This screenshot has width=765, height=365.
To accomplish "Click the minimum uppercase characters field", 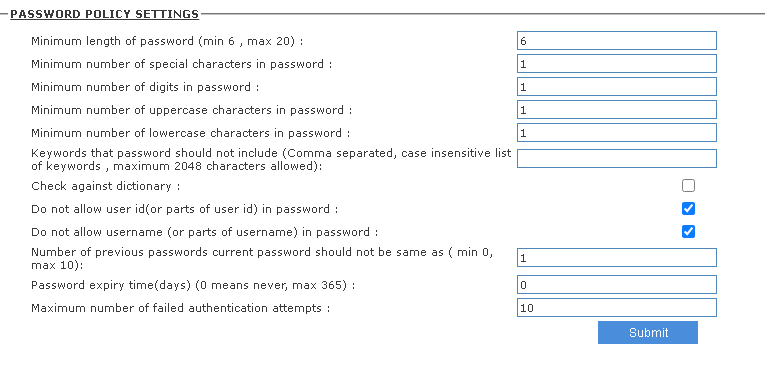I will tap(617, 109).
